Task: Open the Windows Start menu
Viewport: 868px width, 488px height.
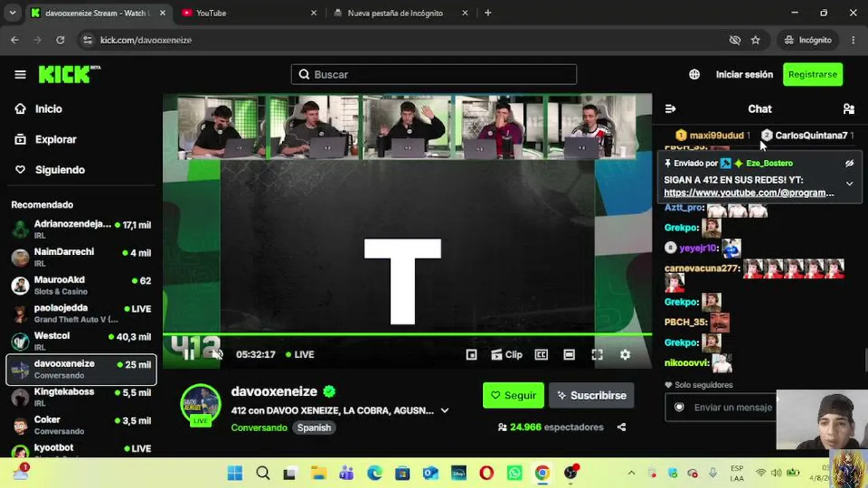Action: (235, 473)
